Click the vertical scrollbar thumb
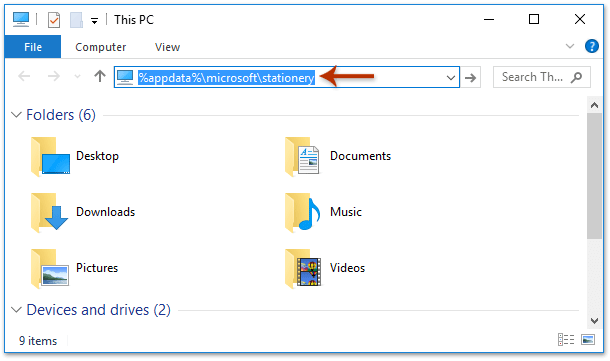 (x=594, y=176)
